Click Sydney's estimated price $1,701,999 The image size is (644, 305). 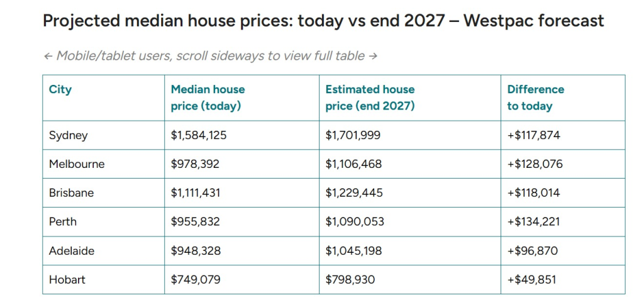353,135
